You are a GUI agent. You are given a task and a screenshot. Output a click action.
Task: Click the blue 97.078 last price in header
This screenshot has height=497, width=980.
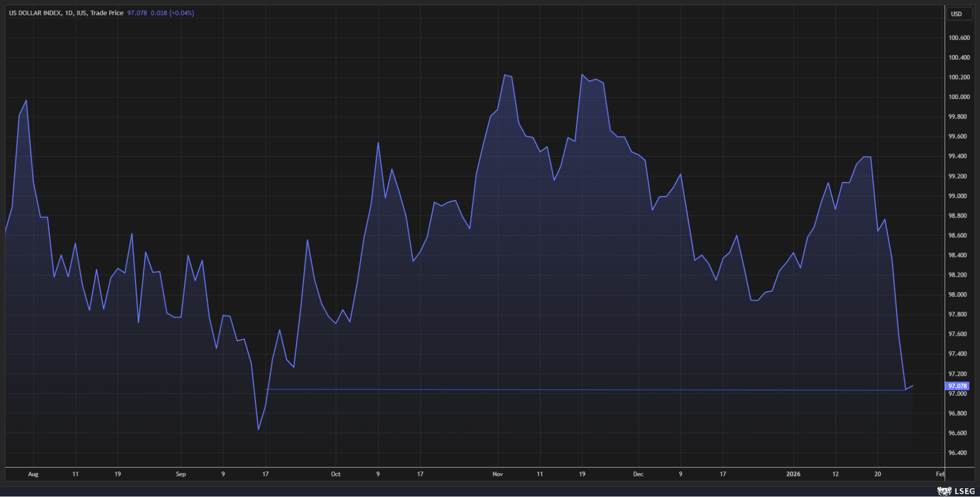[137, 13]
